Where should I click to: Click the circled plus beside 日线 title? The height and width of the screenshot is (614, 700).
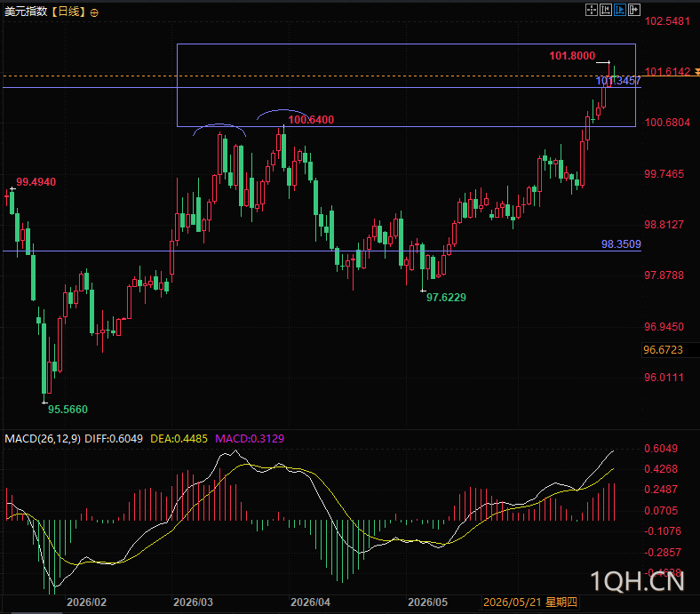[94, 13]
